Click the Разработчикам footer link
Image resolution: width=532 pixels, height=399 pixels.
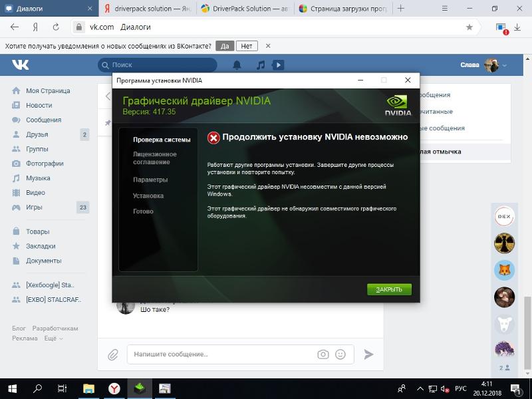tap(55, 329)
